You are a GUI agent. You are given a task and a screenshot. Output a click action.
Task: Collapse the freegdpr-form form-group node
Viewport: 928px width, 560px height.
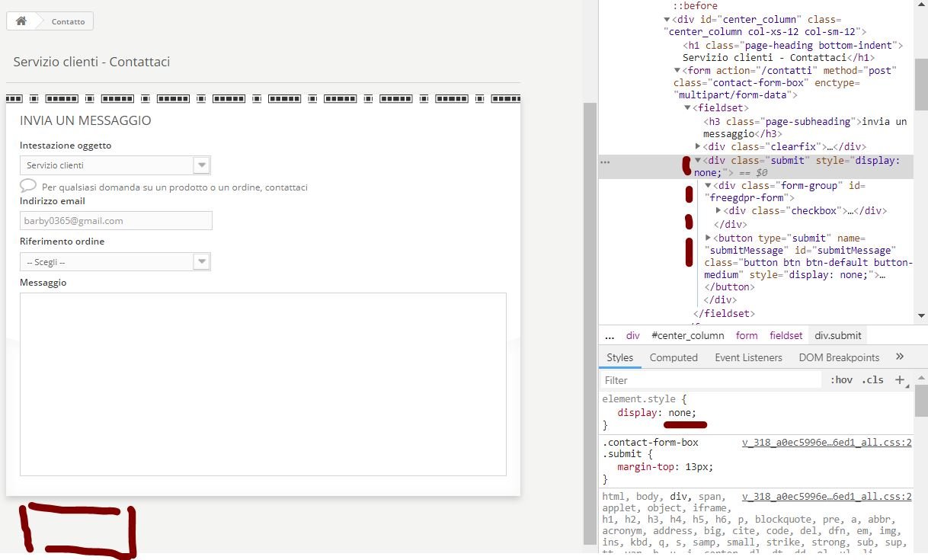point(709,185)
